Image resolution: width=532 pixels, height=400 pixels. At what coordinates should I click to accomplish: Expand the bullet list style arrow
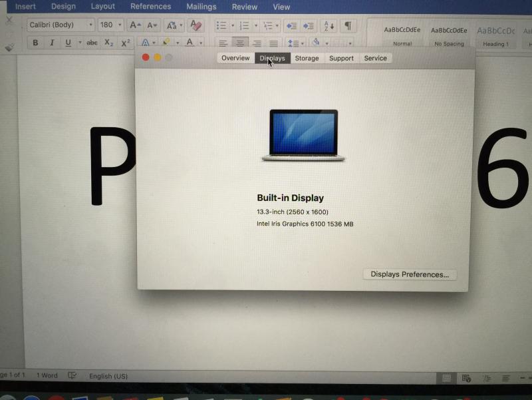233,26
